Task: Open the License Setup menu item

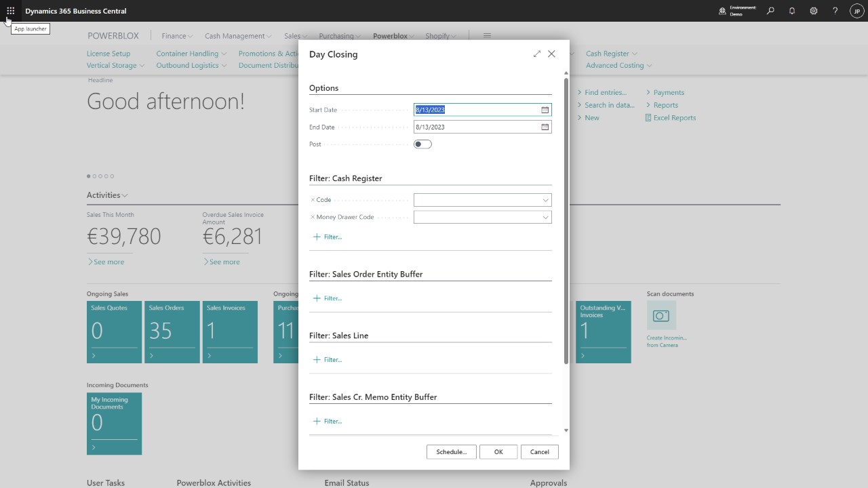Action: click(108, 54)
